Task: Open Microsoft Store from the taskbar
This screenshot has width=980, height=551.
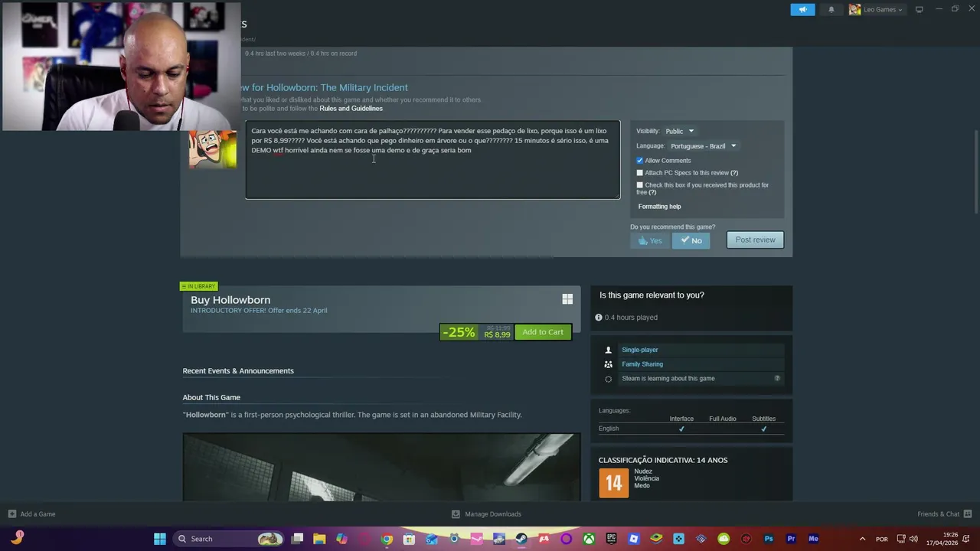Action: coord(409,539)
